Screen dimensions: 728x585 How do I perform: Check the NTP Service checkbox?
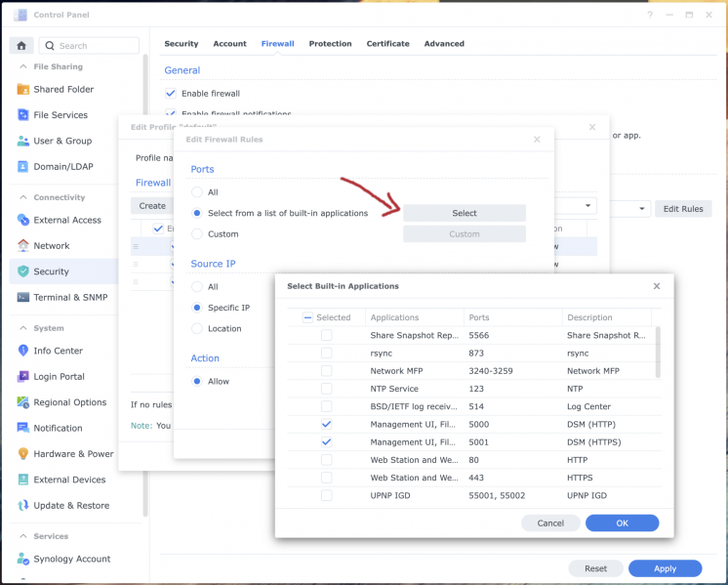click(x=326, y=389)
